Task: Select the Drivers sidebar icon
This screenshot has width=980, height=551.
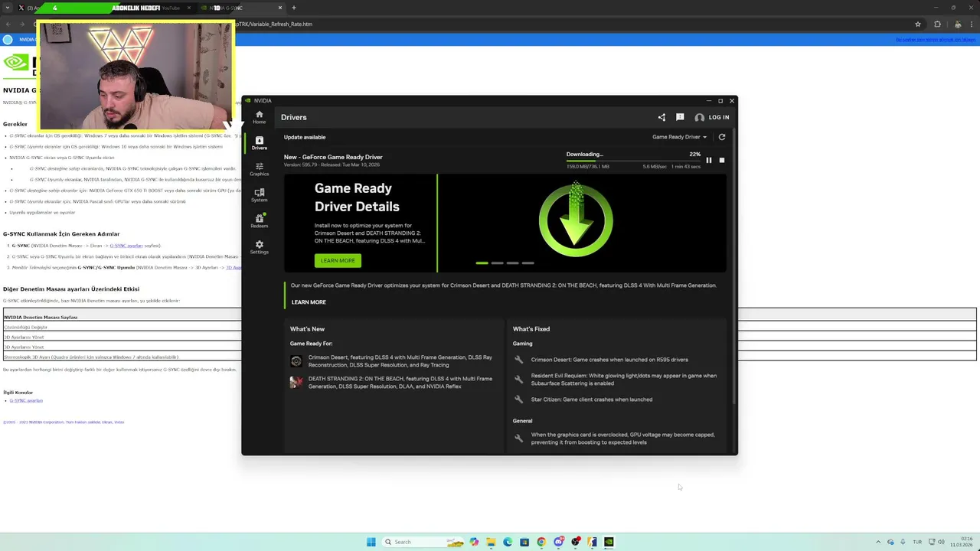Action: tap(259, 143)
